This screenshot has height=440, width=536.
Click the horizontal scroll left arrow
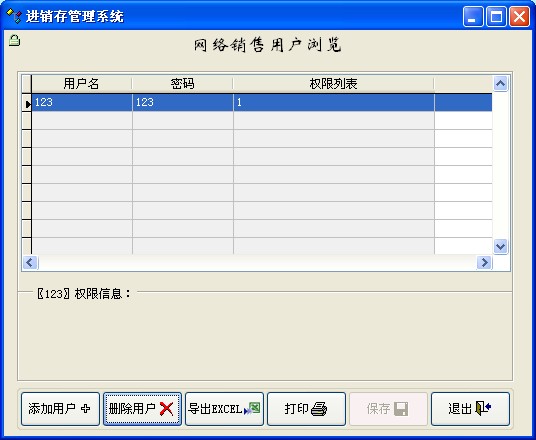pyautogui.click(x=30, y=263)
